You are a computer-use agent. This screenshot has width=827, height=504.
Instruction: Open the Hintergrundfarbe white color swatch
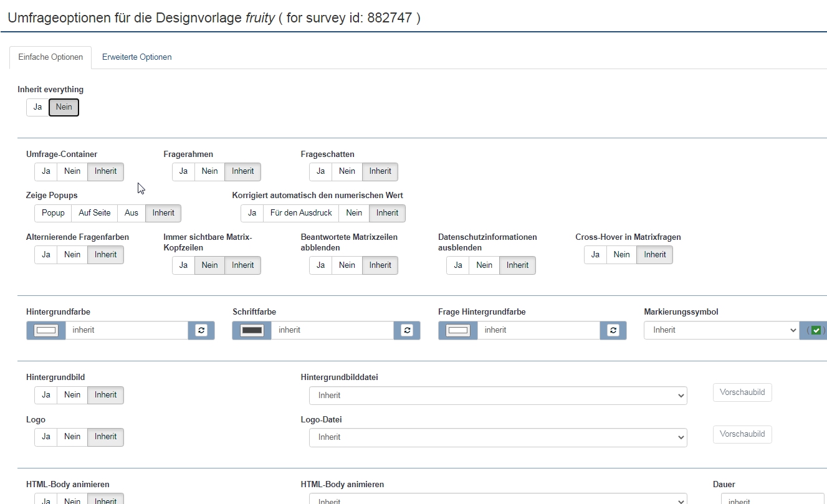(46, 330)
